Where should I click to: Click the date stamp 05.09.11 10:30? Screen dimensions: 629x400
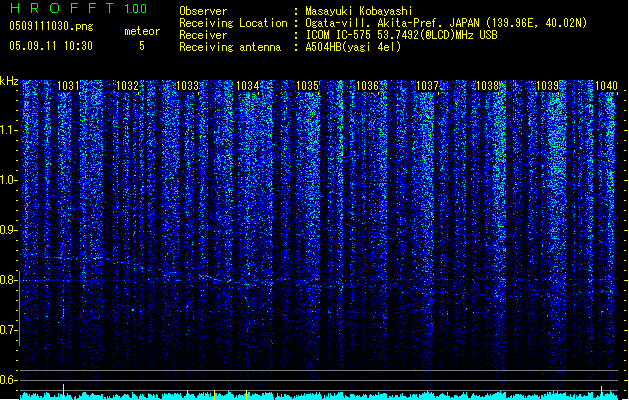51,46
